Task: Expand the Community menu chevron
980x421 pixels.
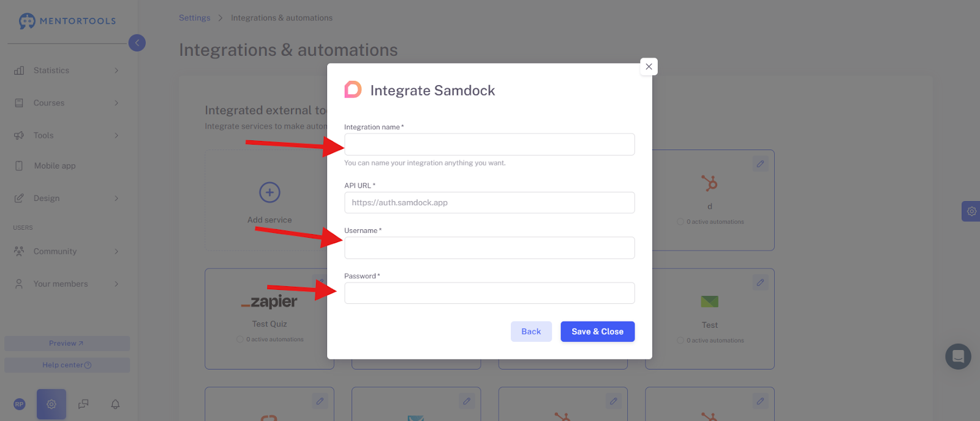Action: coord(116,251)
